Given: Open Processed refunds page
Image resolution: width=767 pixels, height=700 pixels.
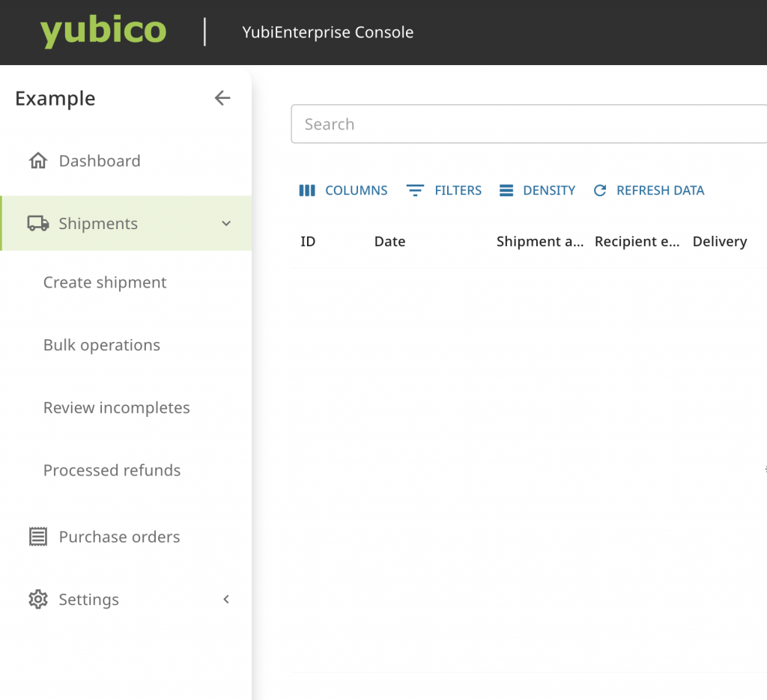Looking at the screenshot, I should click(112, 471).
